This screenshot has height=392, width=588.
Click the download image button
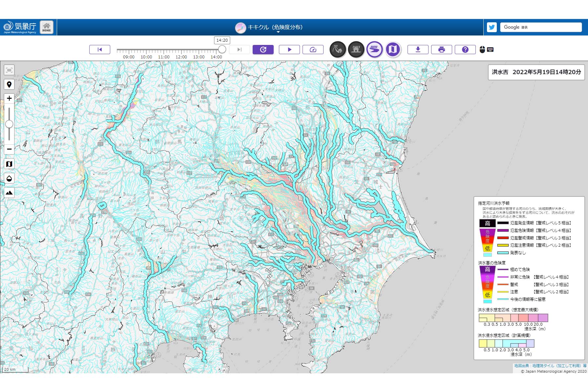pos(418,50)
